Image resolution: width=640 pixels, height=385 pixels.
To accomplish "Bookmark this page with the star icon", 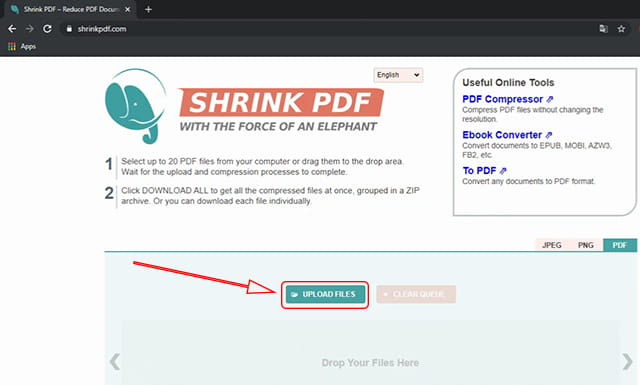I will pos(621,29).
